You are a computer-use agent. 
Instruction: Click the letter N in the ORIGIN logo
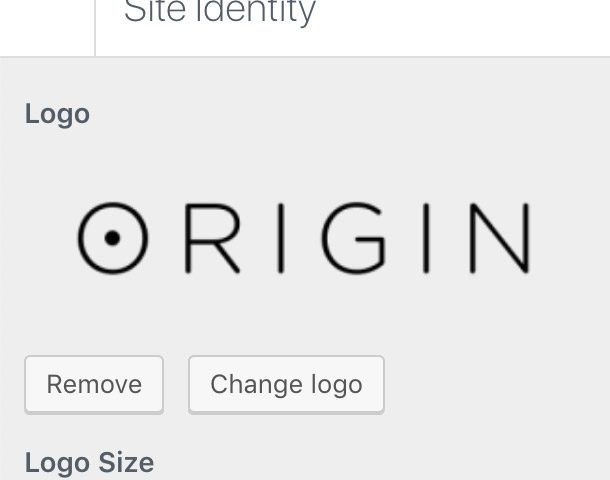pyautogui.click(x=500, y=238)
